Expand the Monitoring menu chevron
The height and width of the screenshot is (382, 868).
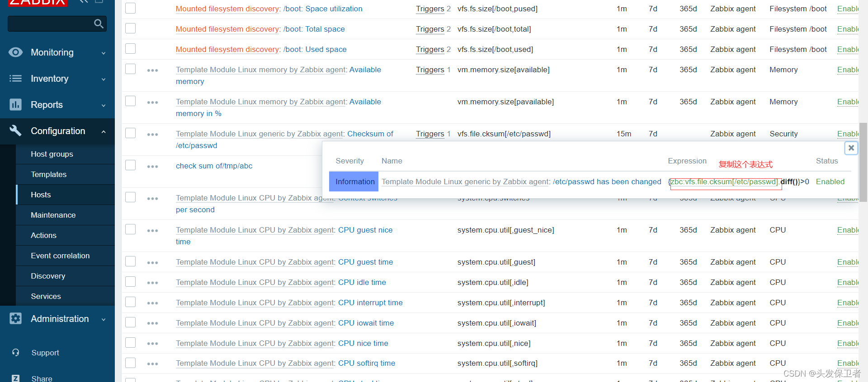pos(104,53)
